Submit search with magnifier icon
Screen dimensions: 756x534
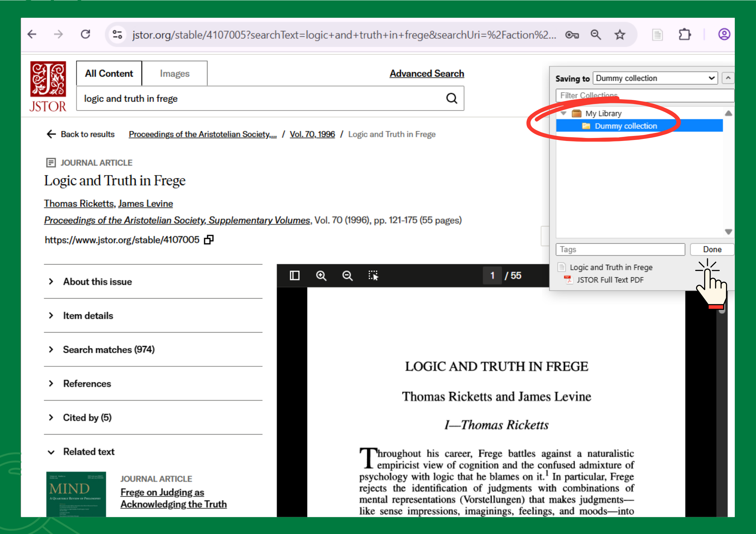(452, 98)
